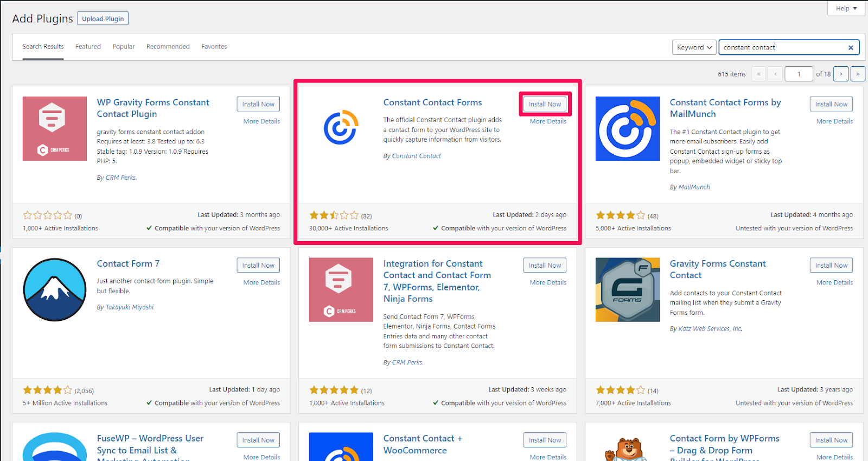Expand the Help panel dropdown
Viewport: 868px width, 461px height.
pos(846,8)
